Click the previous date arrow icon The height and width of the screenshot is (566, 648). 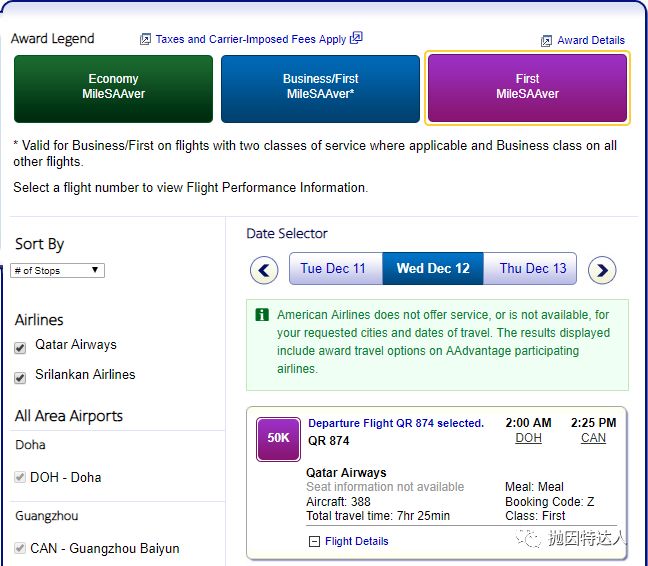[264, 270]
